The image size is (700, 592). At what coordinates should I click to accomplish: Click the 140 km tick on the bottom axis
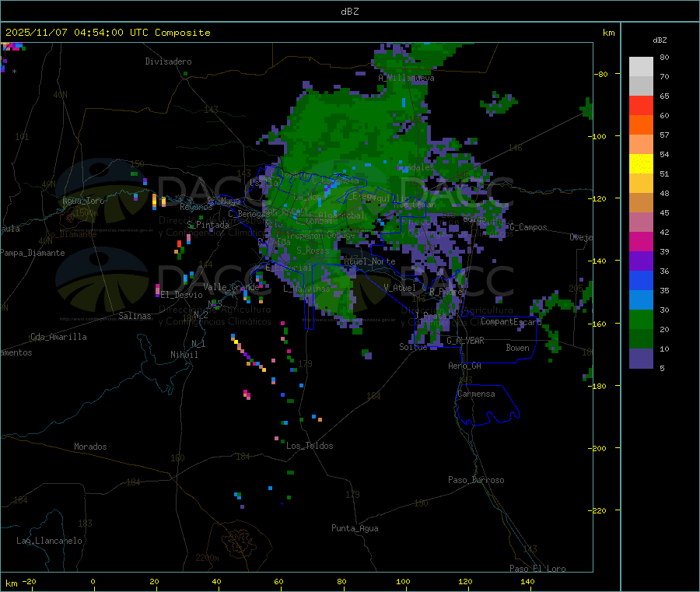527,582
